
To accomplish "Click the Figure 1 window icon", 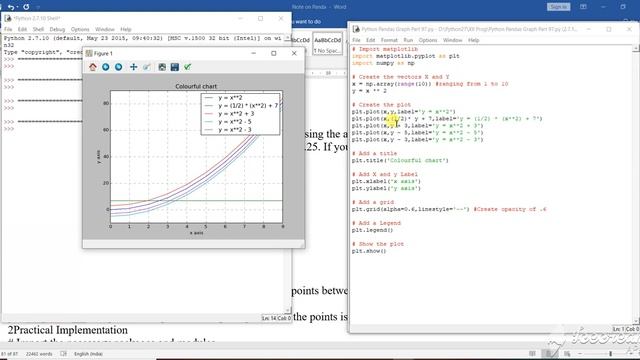I will [x=89, y=53].
